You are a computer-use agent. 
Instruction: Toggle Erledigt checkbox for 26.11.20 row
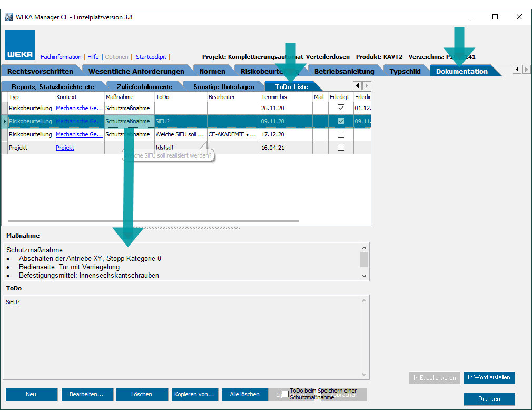pyautogui.click(x=341, y=108)
